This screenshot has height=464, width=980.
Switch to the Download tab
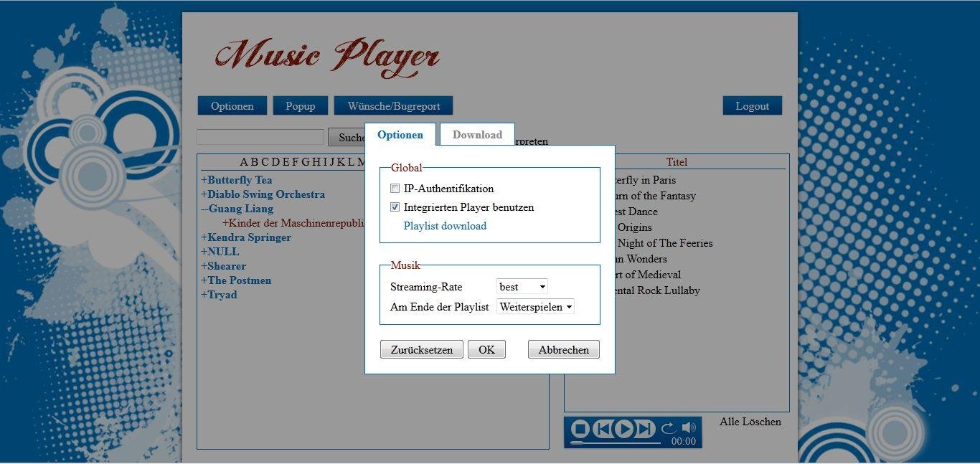pyautogui.click(x=477, y=134)
